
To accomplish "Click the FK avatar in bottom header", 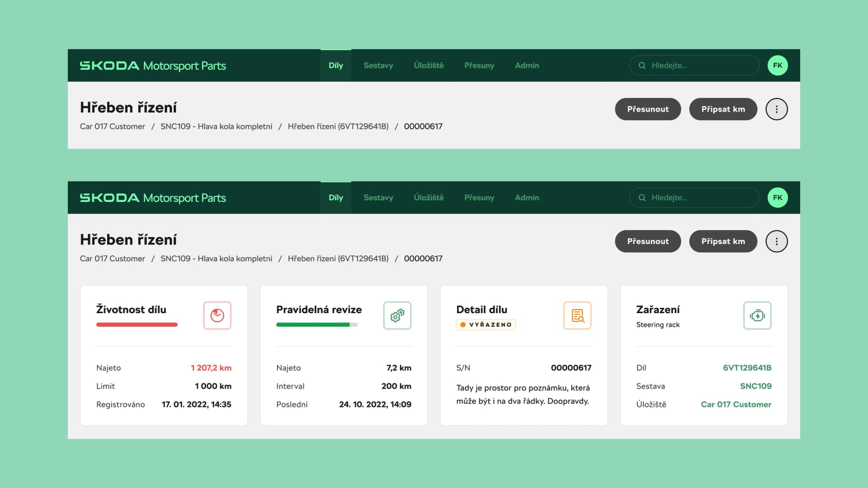I will click(777, 197).
